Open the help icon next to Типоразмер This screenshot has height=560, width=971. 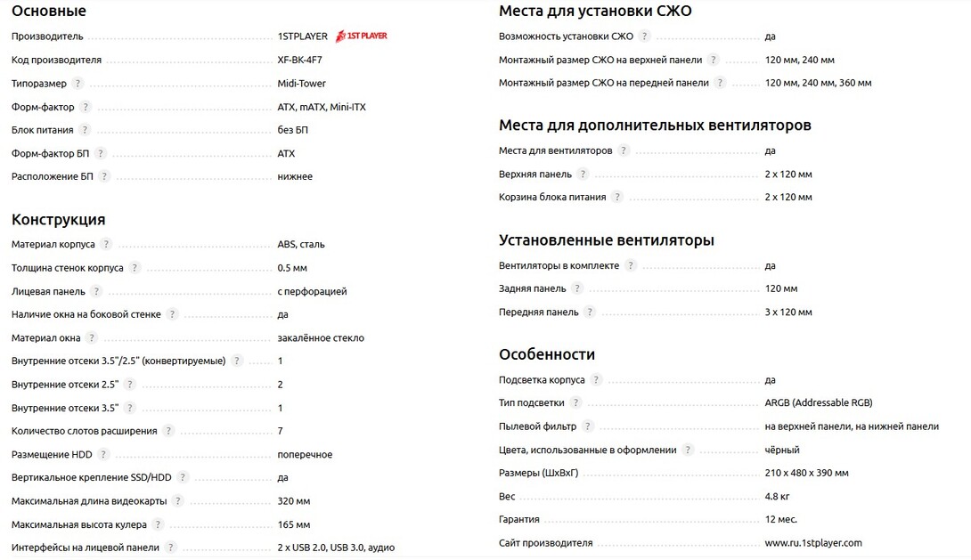click(78, 84)
